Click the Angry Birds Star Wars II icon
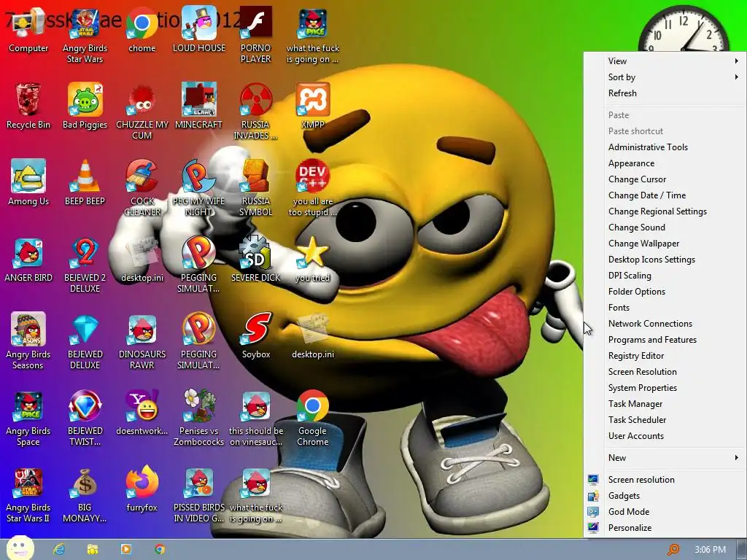 (x=28, y=495)
